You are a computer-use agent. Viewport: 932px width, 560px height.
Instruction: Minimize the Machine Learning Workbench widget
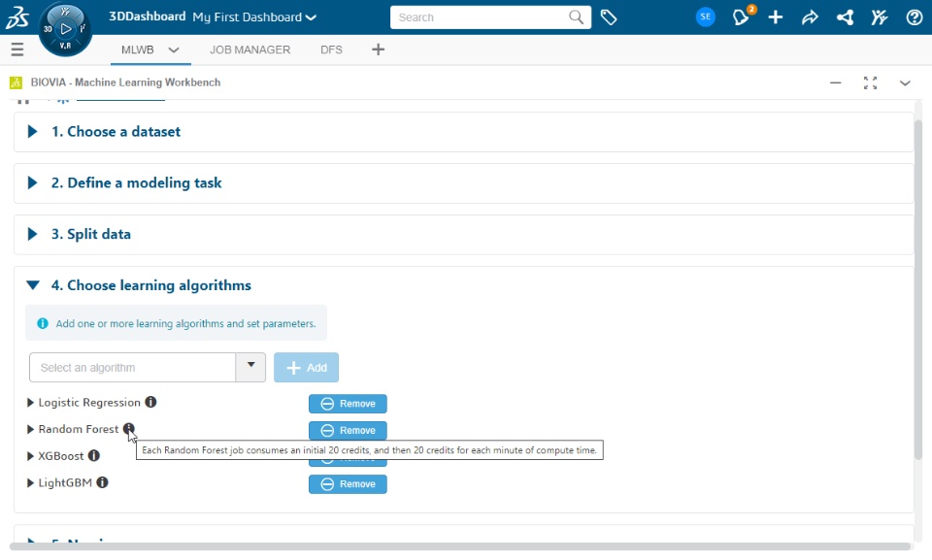point(836,82)
